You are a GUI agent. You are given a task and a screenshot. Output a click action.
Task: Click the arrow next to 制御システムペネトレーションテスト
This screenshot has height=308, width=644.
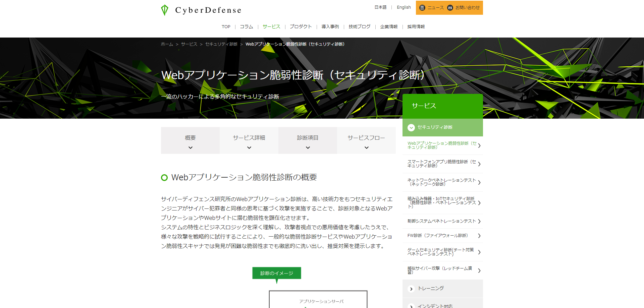(479, 221)
